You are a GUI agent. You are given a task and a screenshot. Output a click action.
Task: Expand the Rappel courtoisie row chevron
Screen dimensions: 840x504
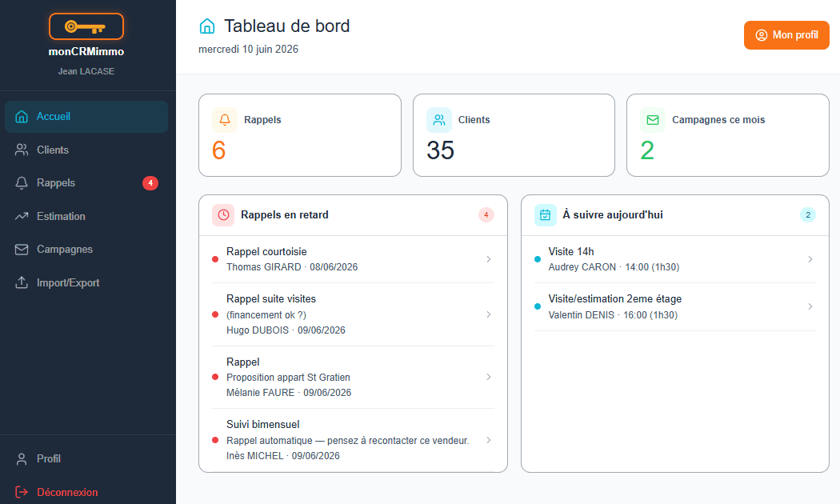pos(489,259)
